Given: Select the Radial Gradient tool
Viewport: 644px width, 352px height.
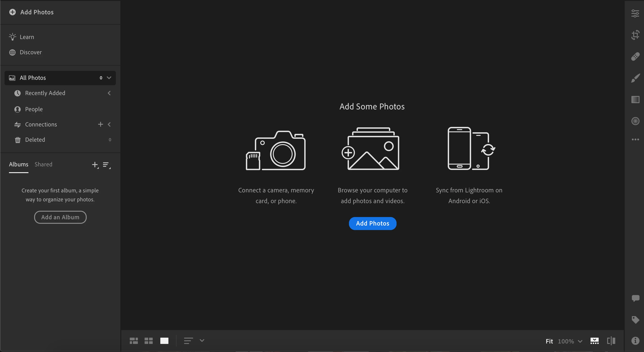Looking at the screenshot, I should pos(635,121).
